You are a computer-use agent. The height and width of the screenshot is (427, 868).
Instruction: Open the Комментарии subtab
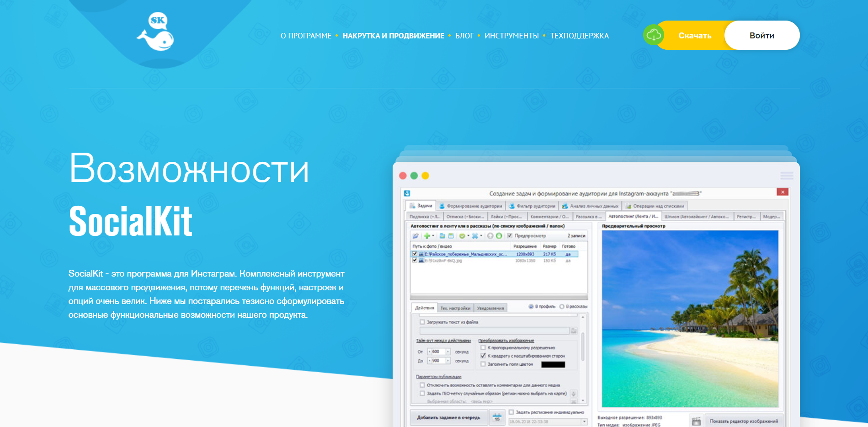549,217
